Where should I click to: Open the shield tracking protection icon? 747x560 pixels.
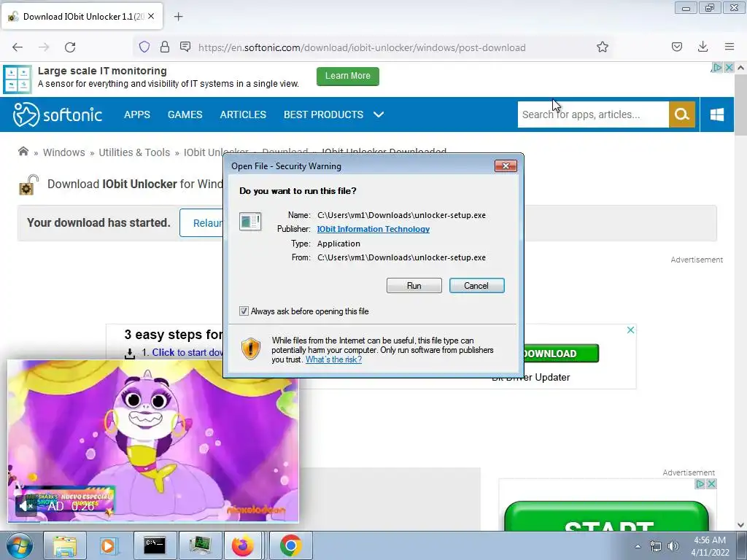(144, 47)
